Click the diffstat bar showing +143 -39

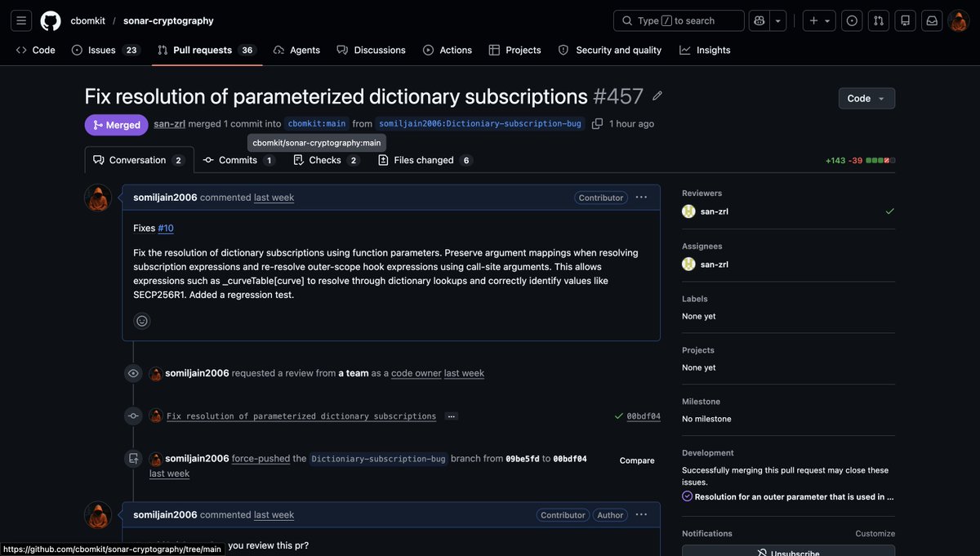[861, 161]
